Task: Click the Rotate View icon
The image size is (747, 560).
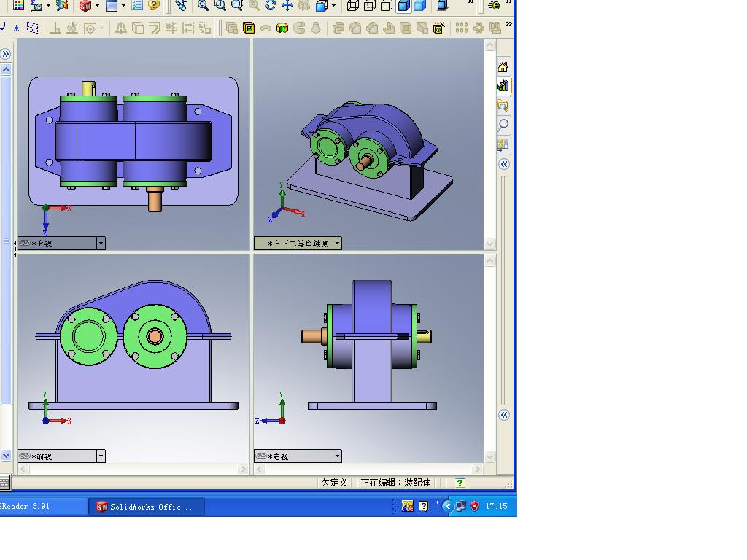Action: click(271, 6)
